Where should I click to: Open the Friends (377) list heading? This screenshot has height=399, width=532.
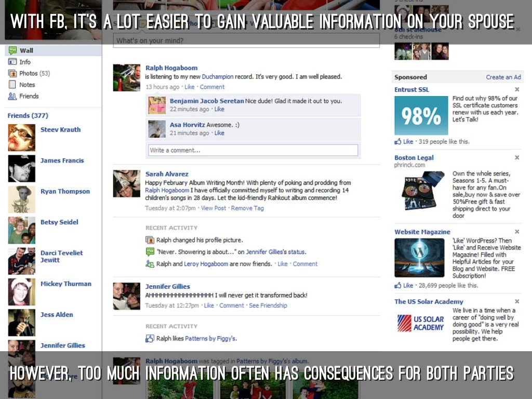pos(28,115)
